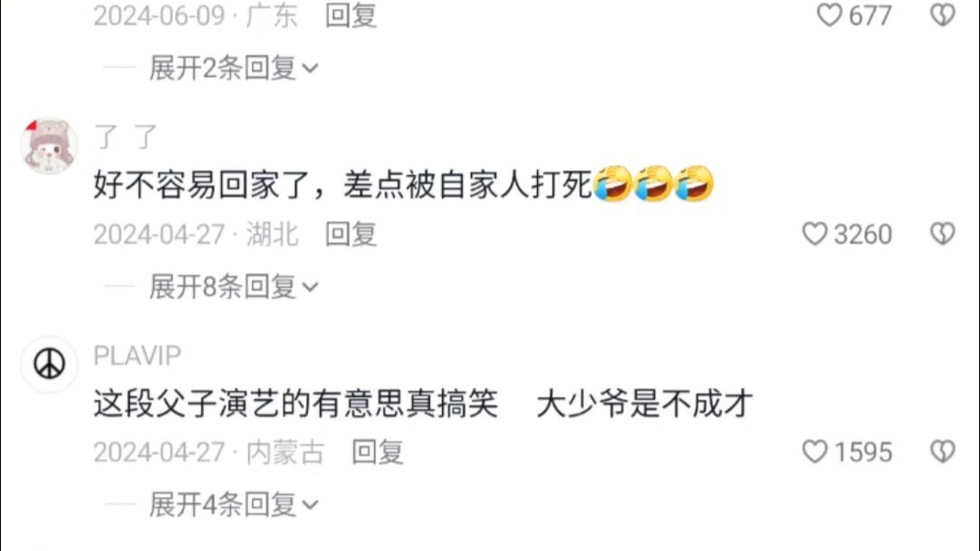980x551 pixels.
Task: Expand 展开4条回复 replies
Action: 234,504
